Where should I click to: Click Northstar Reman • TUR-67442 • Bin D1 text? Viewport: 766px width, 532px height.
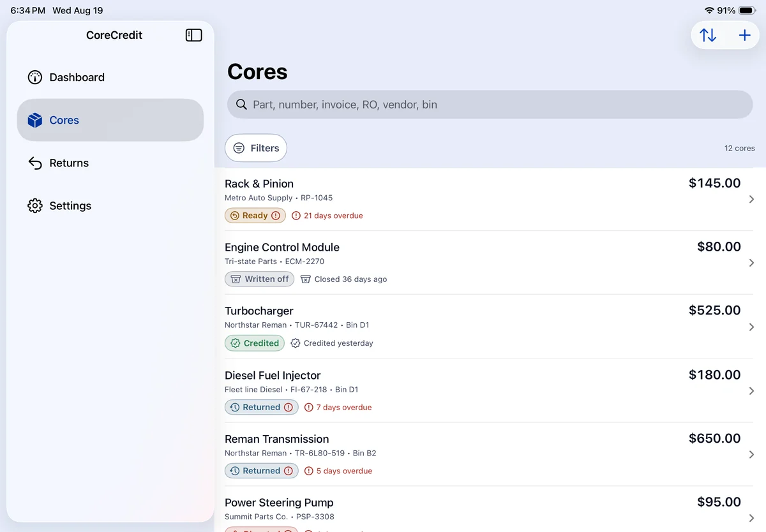click(x=297, y=325)
